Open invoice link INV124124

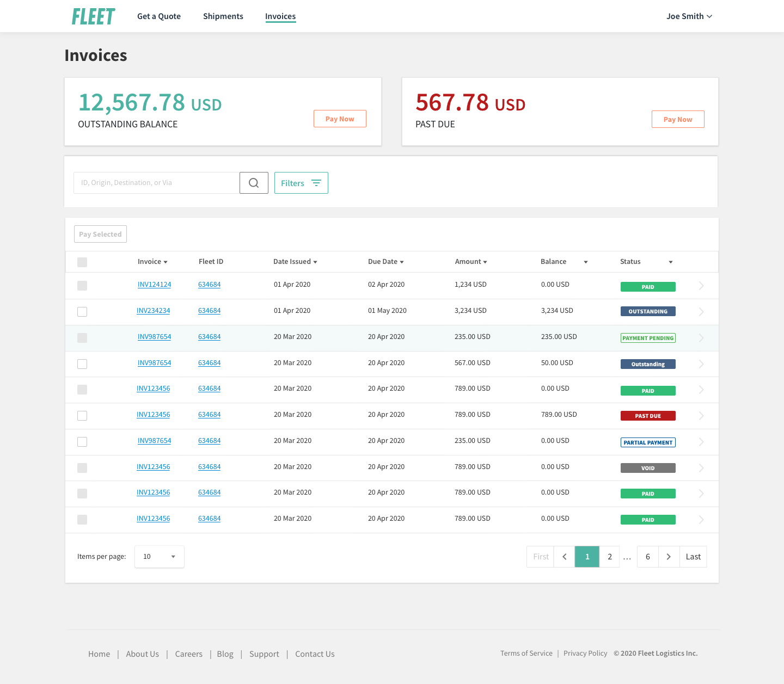(x=154, y=285)
